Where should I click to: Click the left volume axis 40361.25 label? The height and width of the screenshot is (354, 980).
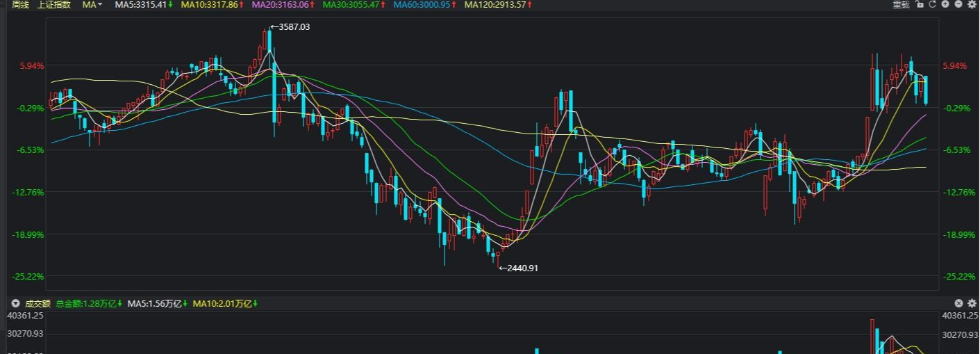[25, 316]
